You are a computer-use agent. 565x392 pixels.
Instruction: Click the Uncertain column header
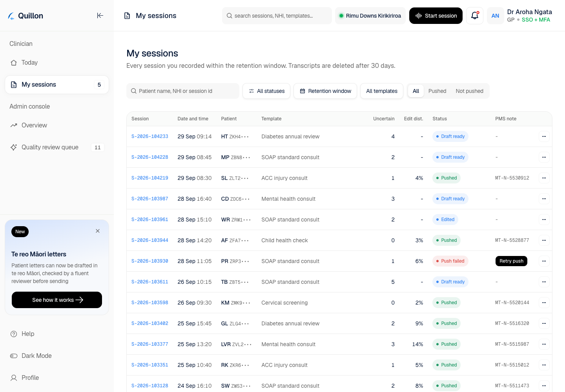point(384,119)
